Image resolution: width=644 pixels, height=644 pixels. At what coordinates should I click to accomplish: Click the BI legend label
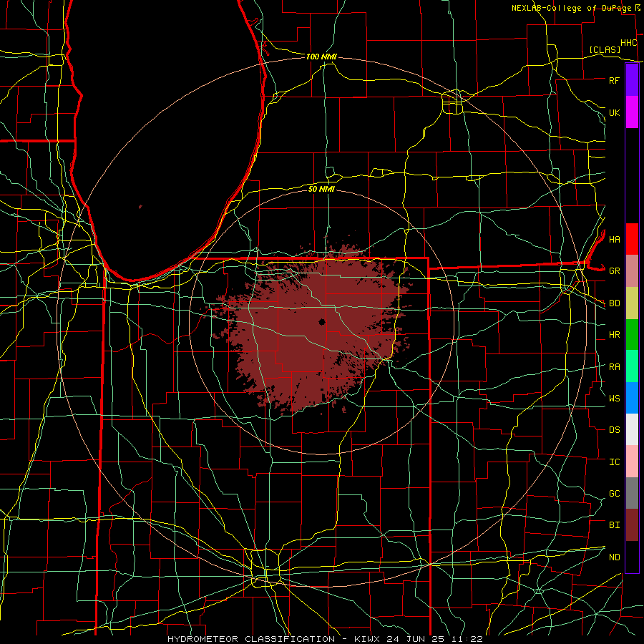(614, 525)
